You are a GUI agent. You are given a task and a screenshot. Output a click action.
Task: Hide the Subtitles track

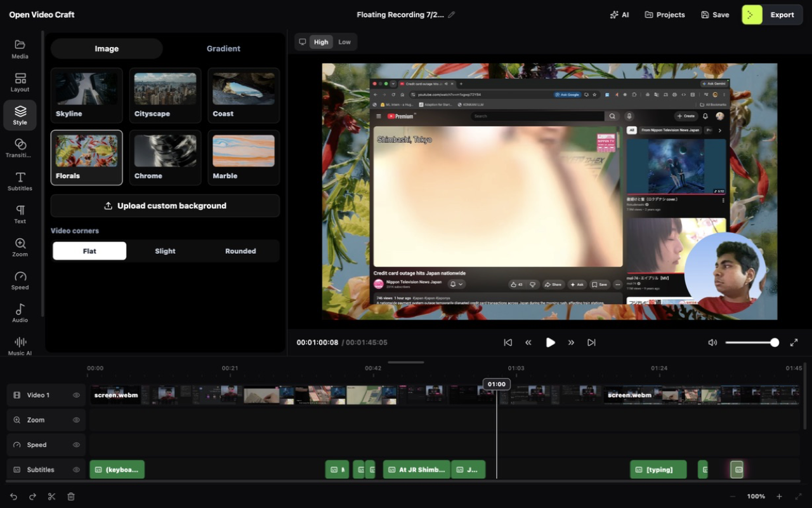click(76, 470)
